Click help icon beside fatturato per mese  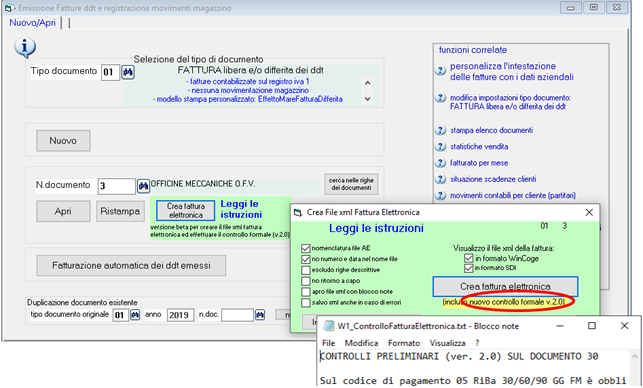point(440,163)
